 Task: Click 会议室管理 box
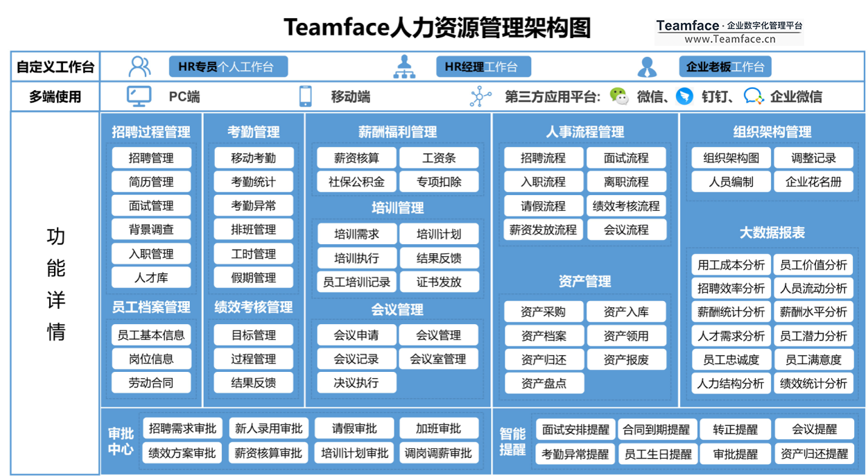[439, 359]
